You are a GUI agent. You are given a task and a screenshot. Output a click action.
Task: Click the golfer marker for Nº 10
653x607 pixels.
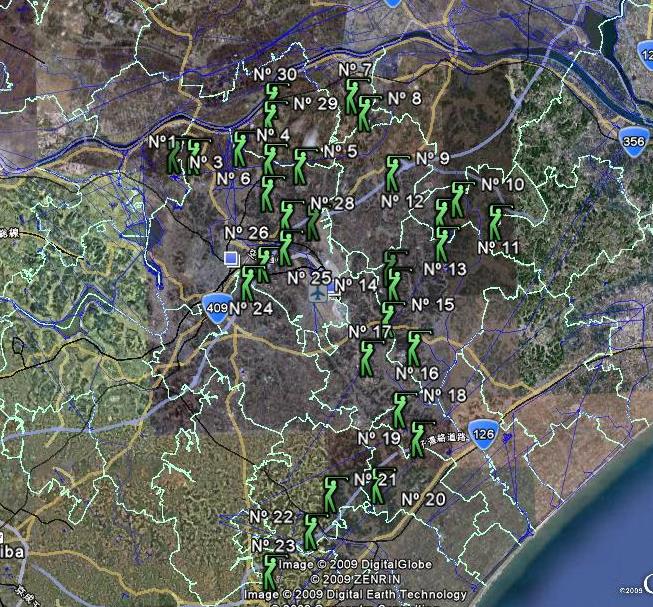point(459,200)
